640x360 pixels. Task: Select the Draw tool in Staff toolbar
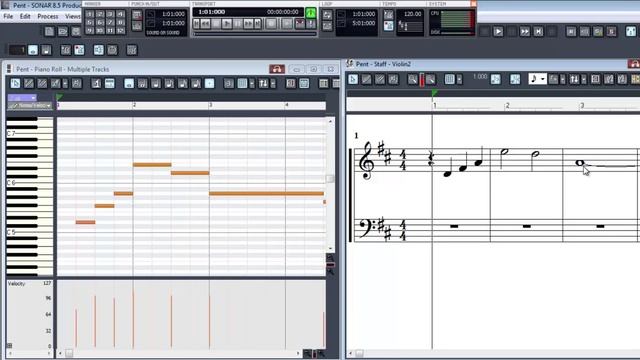367,79
